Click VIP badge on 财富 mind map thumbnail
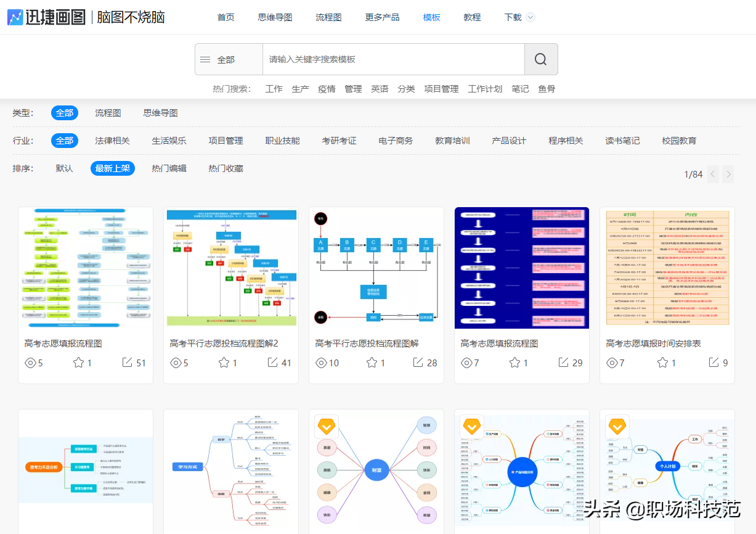Image resolution: width=756 pixels, height=534 pixels. [x=327, y=427]
